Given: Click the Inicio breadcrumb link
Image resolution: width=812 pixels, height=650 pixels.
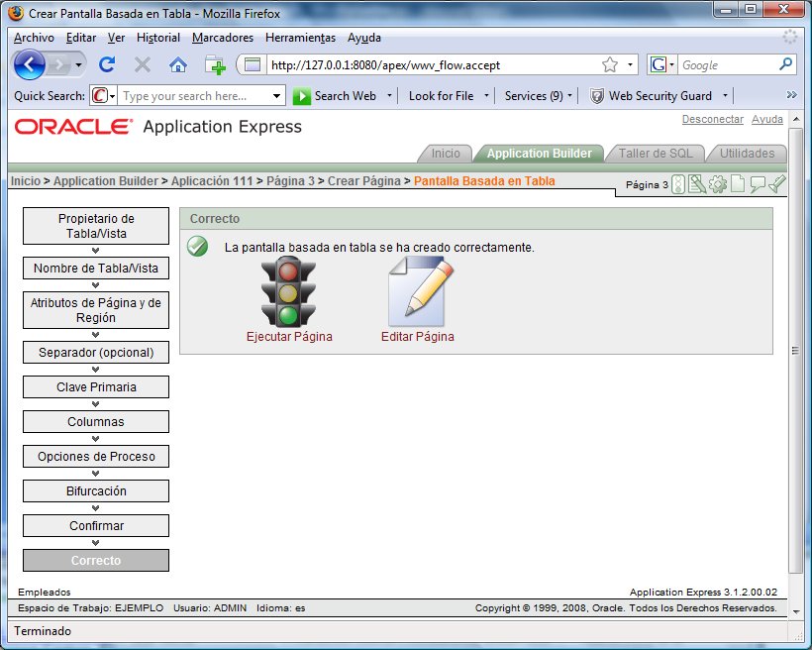Looking at the screenshot, I should tap(26, 181).
